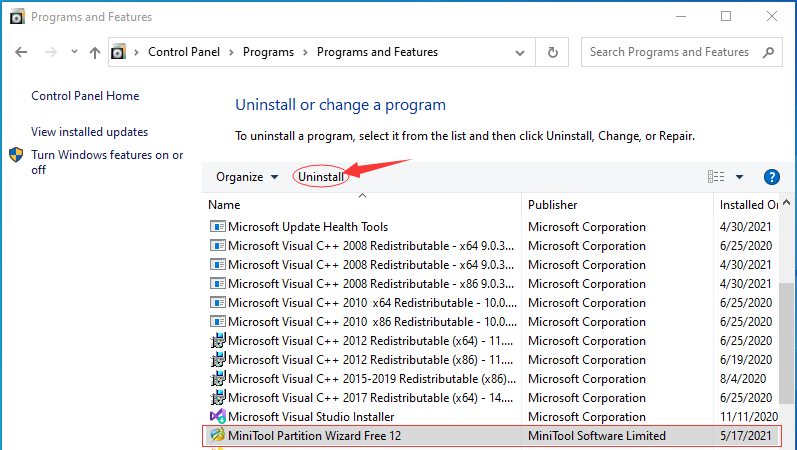Select Programs in the breadcrumb path

[268, 52]
